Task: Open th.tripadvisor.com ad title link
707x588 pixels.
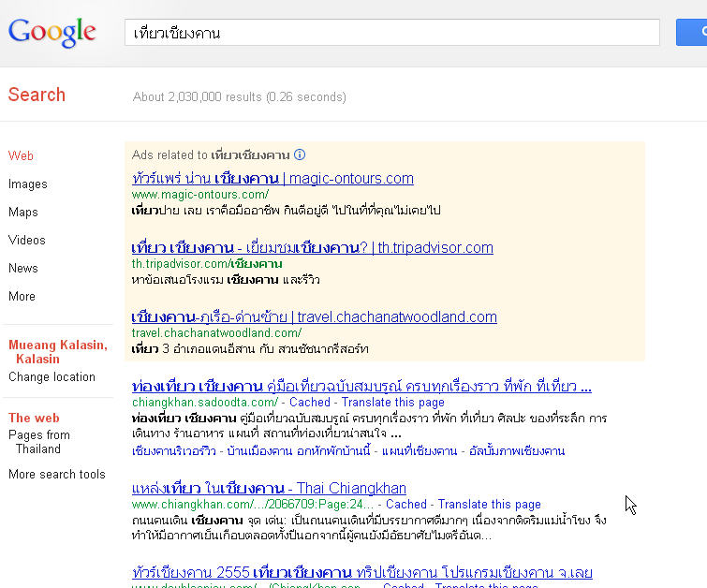Action: (x=313, y=247)
